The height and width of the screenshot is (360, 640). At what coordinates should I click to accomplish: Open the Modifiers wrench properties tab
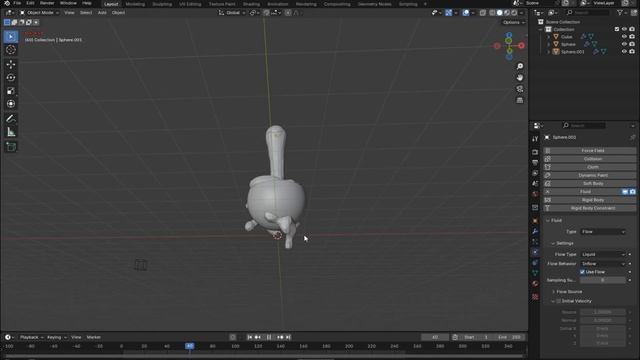click(x=535, y=231)
